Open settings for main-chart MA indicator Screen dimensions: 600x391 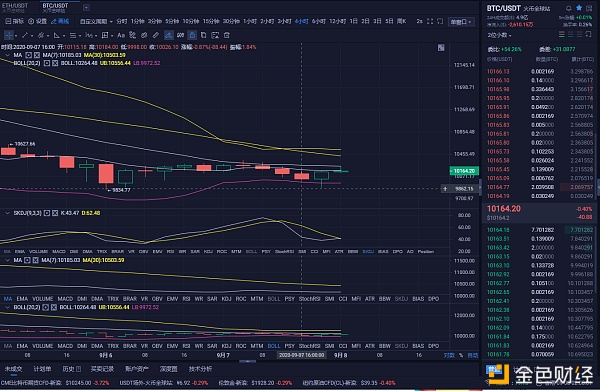(x=29, y=55)
